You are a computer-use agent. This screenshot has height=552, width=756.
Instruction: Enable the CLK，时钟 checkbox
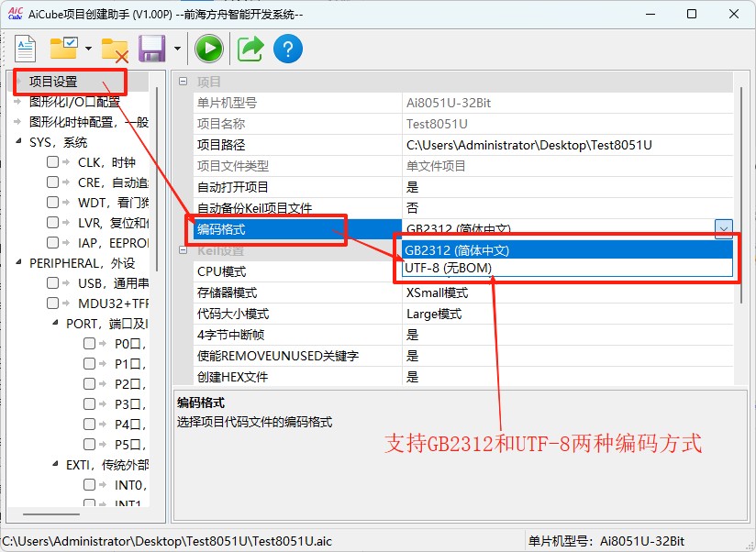click(x=52, y=162)
